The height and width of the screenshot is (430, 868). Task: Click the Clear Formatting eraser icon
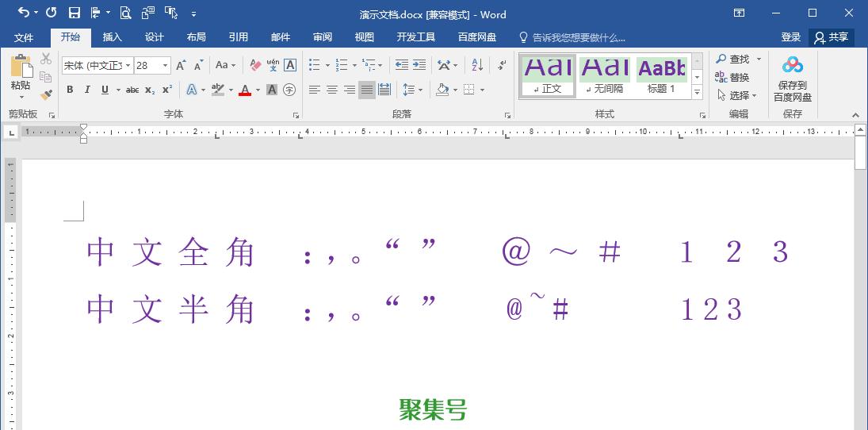[x=255, y=65]
